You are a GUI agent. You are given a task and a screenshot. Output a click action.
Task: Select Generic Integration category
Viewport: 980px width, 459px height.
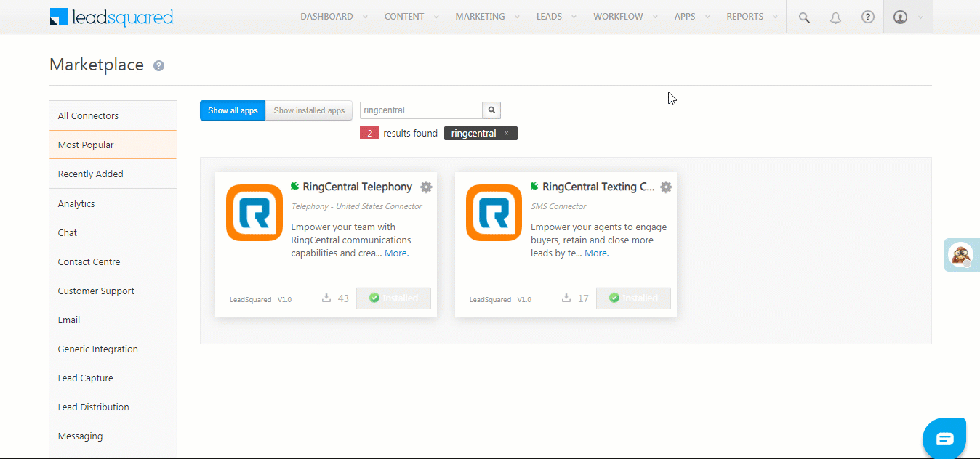[x=113, y=349]
